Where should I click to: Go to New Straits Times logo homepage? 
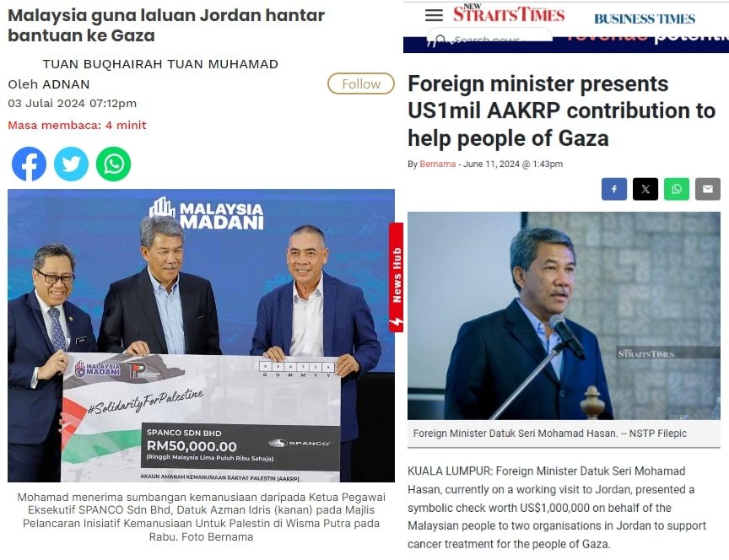pyautogui.click(x=509, y=13)
